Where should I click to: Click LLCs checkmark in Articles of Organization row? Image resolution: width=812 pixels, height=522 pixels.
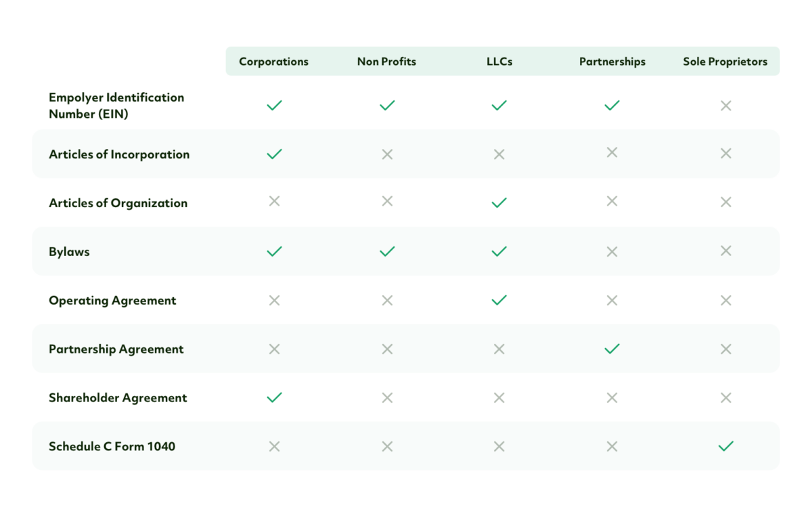coord(499,202)
